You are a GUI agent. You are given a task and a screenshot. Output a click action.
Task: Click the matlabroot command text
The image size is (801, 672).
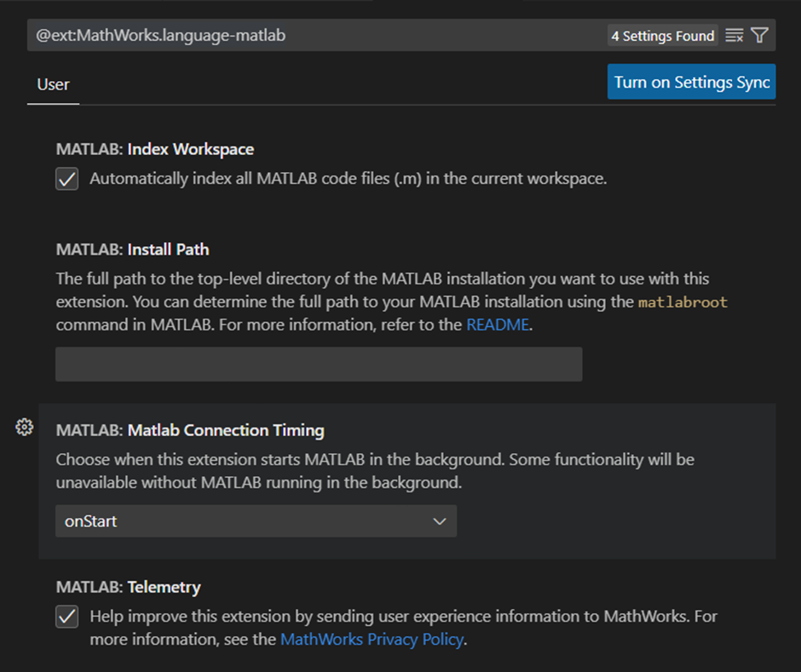pyautogui.click(x=683, y=302)
